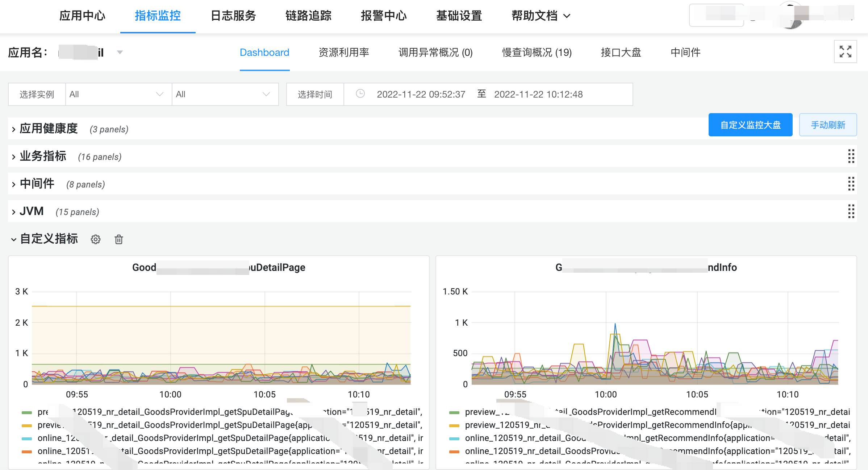Click the fullscreen expand icon

(845, 51)
